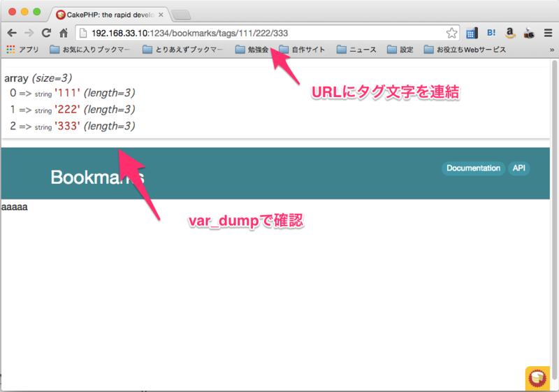Click the '111' string value
559x392 pixels.
point(67,93)
